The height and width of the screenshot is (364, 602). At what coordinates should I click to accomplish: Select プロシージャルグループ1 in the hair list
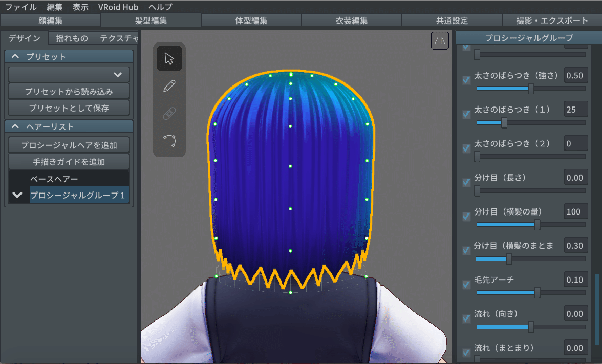79,195
